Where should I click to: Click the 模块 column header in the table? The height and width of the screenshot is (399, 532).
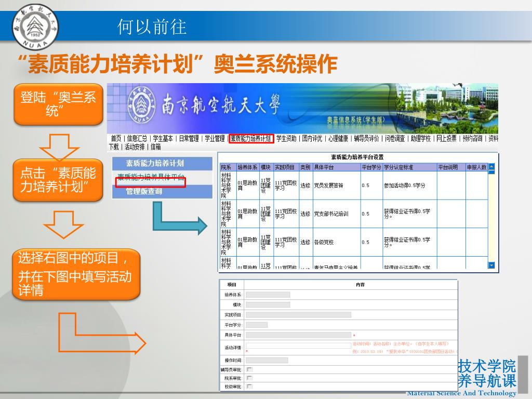[x=267, y=167]
